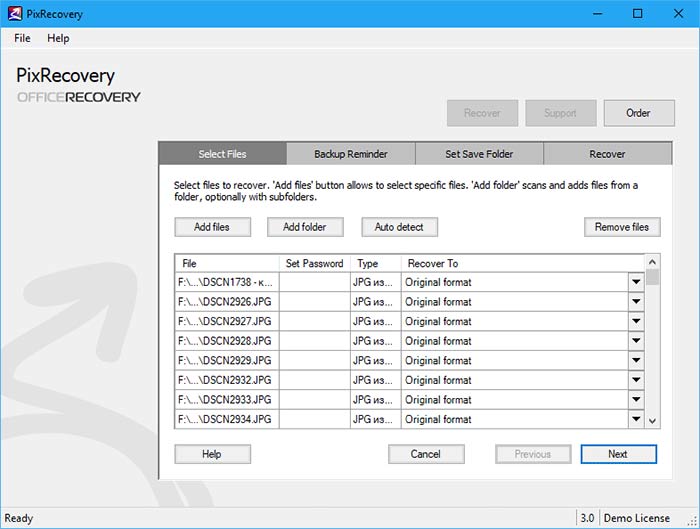Switch to the Set Save Folder tab
Viewport: 700px width, 529px height.
tap(479, 154)
